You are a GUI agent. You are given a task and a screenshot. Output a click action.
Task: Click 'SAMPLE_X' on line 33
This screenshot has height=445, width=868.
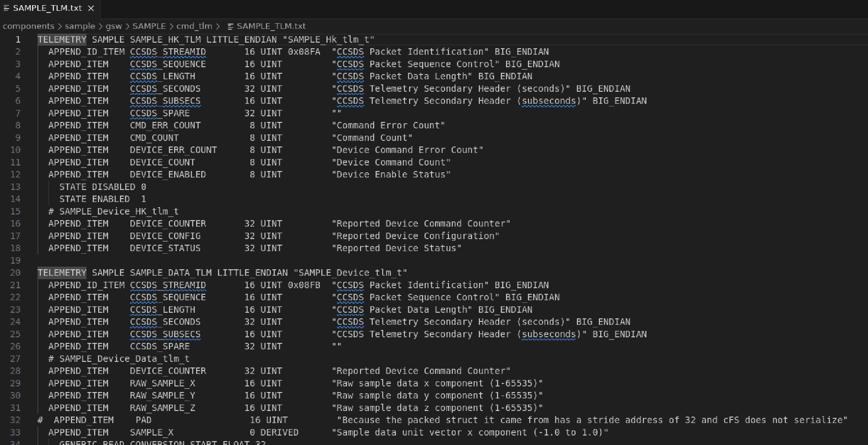pos(152,433)
